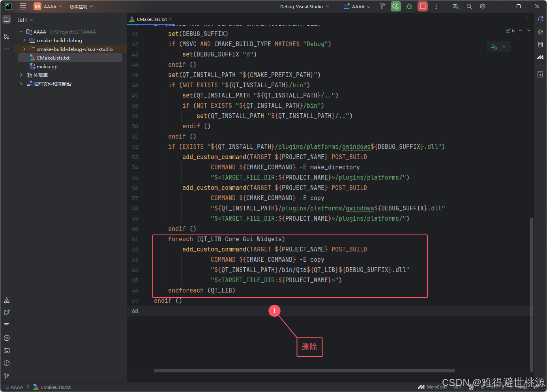Viewport: 547px width, 392px height.
Task: Expand the 临时文件和控制台 node
Action: [21, 84]
